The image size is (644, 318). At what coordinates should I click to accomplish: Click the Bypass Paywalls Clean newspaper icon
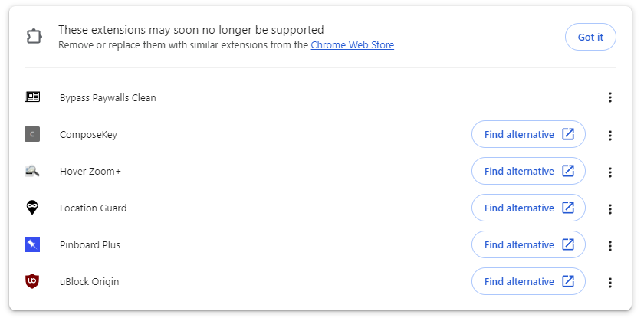[32, 97]
